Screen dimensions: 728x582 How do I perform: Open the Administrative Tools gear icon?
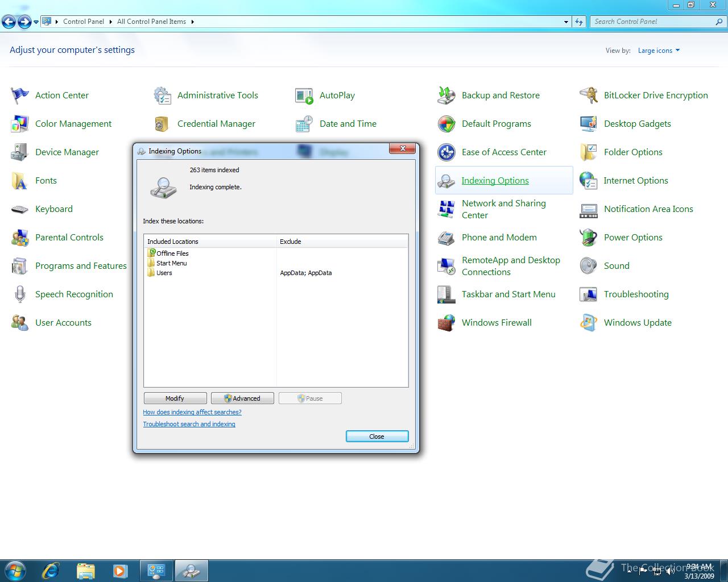click(162, 95)
